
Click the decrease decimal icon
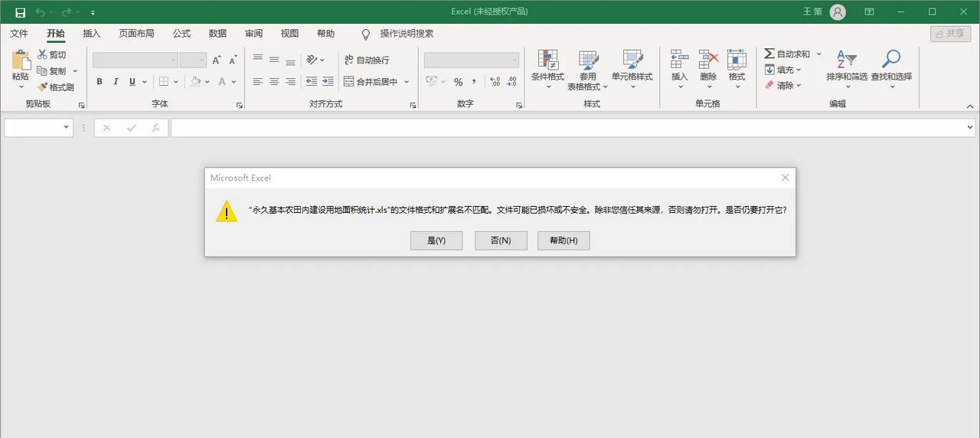pos(511,82)
